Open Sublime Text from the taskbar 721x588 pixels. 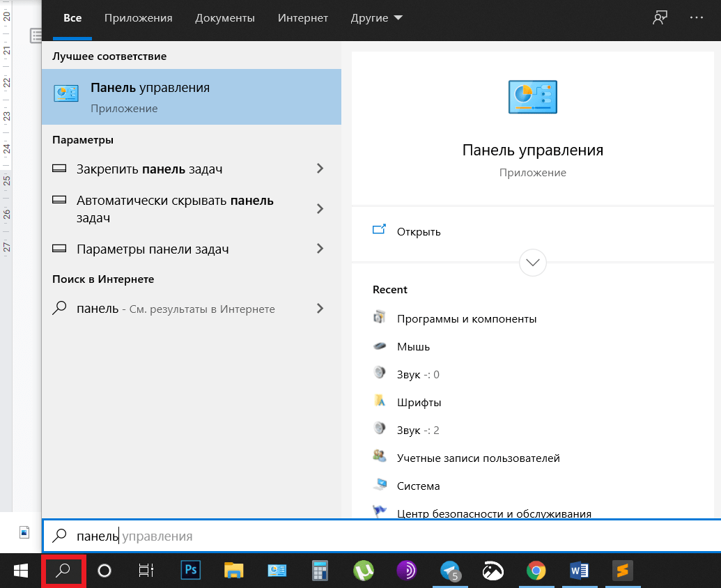click(x=622, y=571)
